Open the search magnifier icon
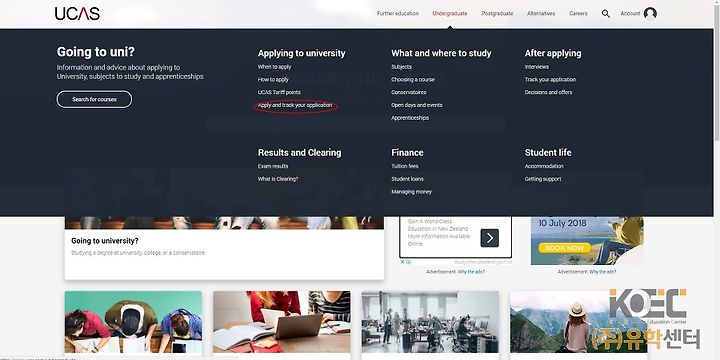This screenshot has width=720, height=360. (x=606, y=14)
